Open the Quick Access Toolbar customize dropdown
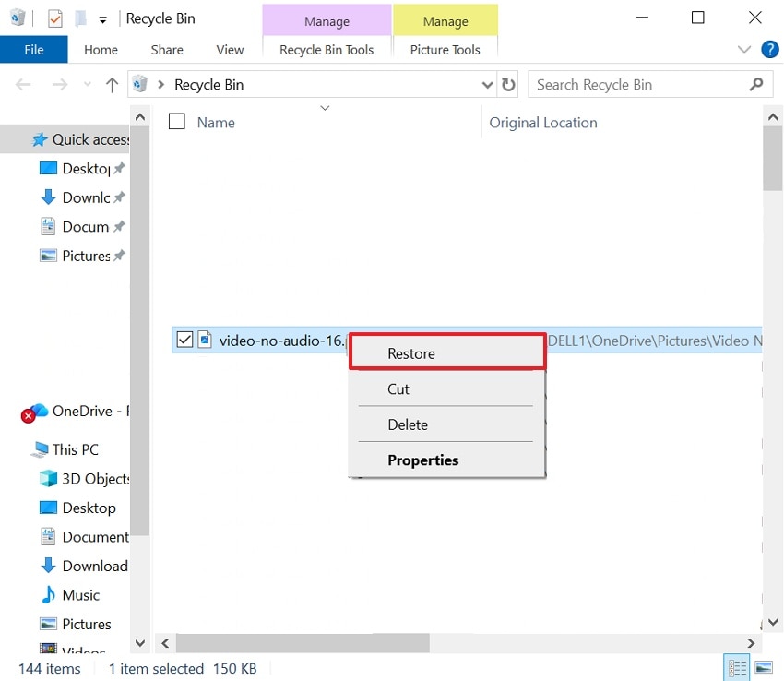Image resolution: width=784 pixels, height=681 pixels. coord(101,18)
